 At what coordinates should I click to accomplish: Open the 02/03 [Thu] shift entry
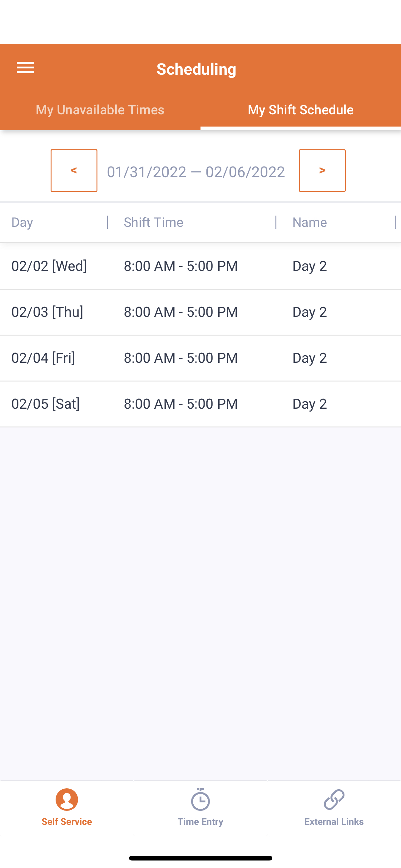200,312
